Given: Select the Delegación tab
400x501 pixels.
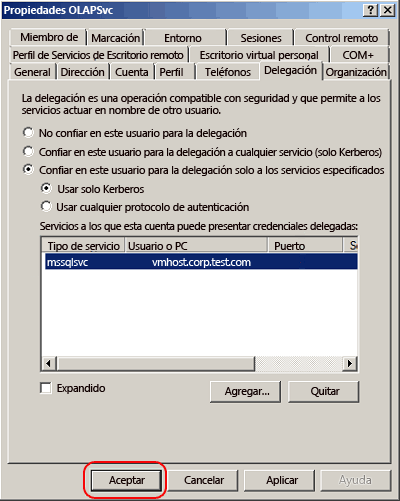Looking at the screenshot, I should (x=290, y=71).
